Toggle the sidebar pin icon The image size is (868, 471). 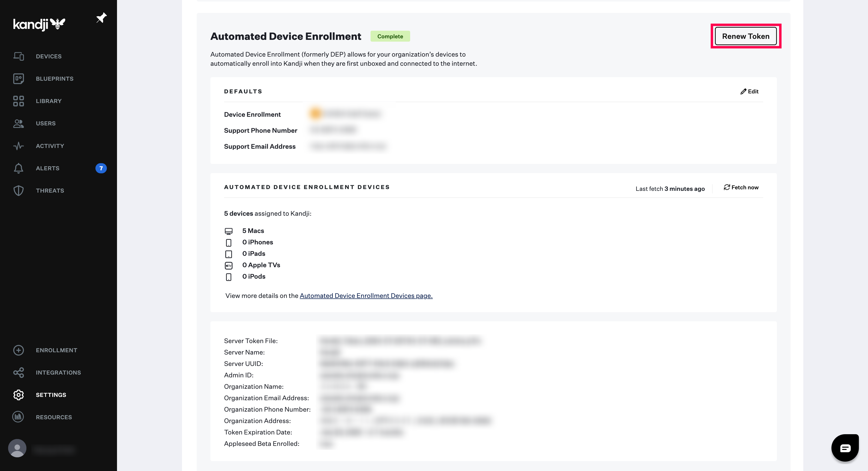101,18
